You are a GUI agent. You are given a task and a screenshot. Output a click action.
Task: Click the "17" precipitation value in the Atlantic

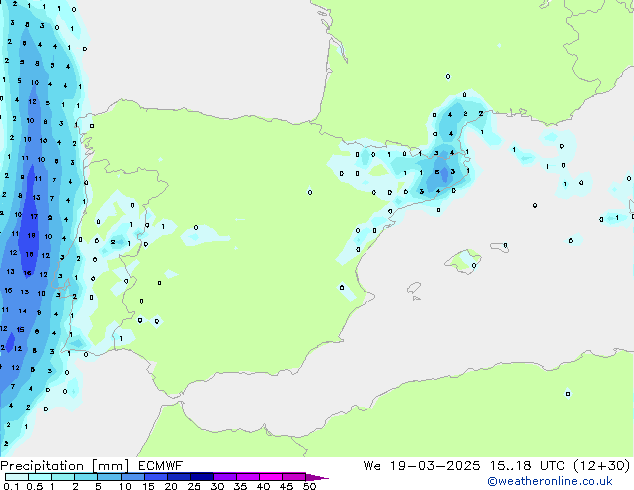(x=34, y=216)
